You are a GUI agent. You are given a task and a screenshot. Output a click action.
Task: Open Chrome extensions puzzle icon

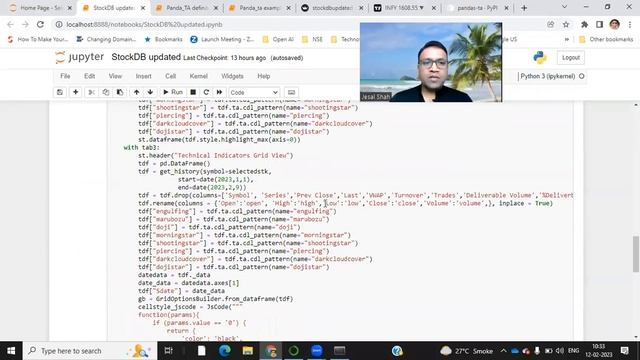(584, 24)
